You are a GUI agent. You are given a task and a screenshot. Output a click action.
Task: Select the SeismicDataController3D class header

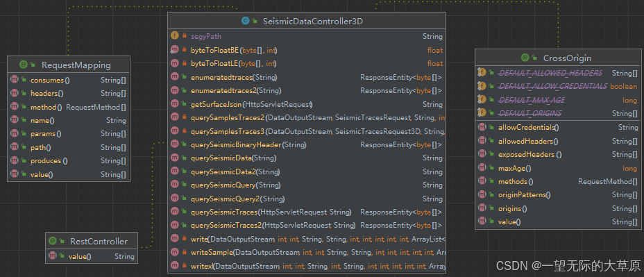[307, 21]
